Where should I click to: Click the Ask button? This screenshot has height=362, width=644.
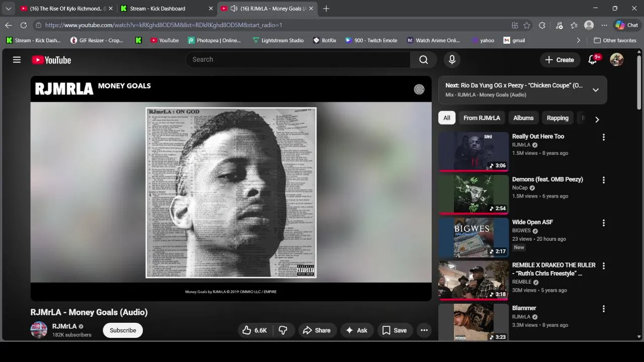(356, 330)
